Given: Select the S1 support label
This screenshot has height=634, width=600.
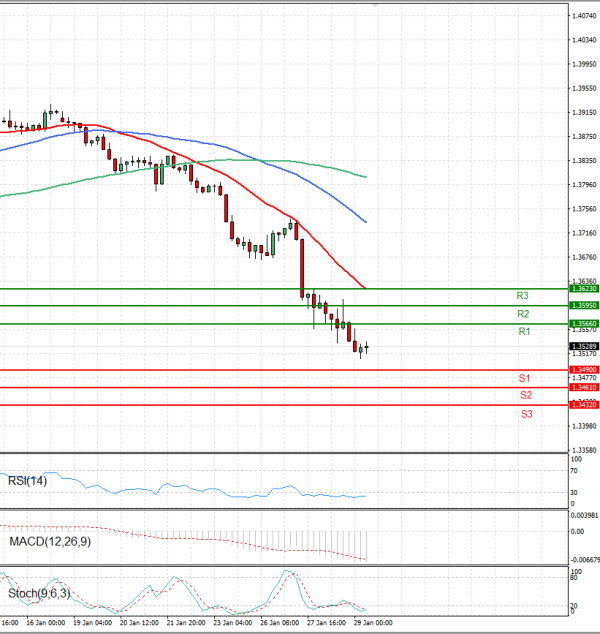Looking at the screenshot, I should click(x=524, y=378).
